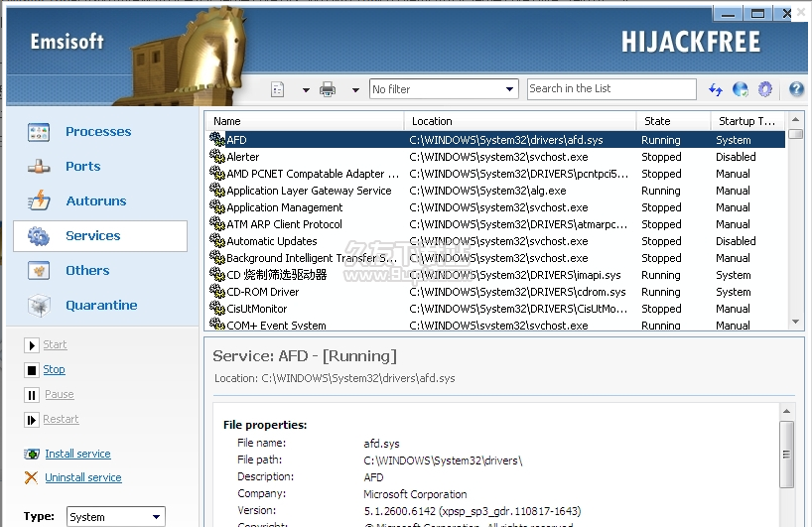Click the Stop square icon

(32, 370)
